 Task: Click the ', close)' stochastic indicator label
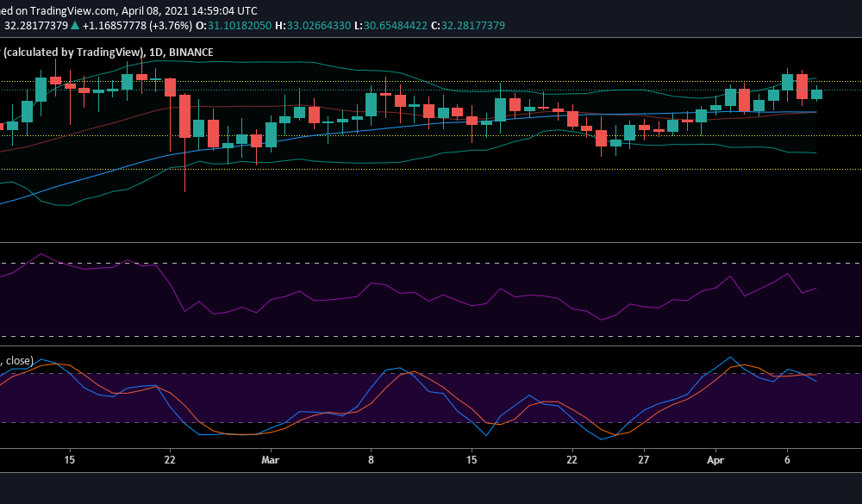[x=16, y=360]
